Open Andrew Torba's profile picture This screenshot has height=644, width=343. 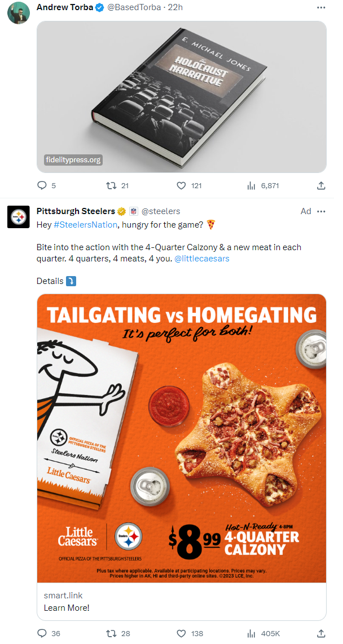click(x=19, y=12)
